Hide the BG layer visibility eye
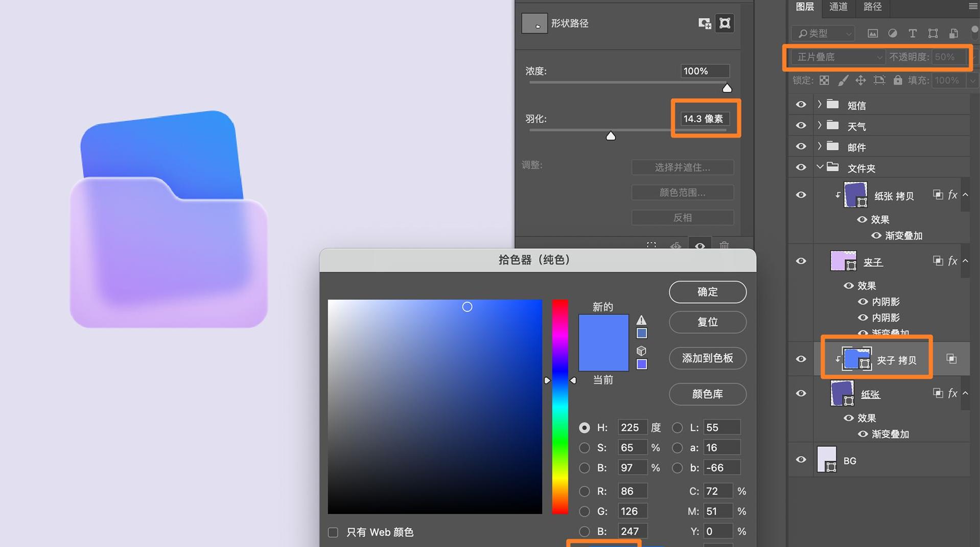Viewport: 980px width, 547px height. (x=800, y=460)
